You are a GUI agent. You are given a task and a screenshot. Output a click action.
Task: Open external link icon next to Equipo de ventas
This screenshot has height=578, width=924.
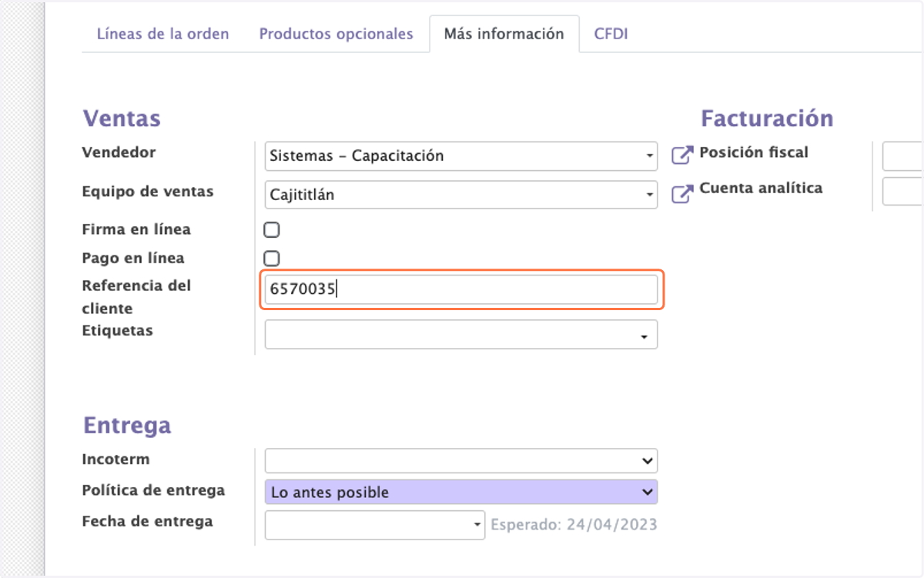tap(682, 195)
